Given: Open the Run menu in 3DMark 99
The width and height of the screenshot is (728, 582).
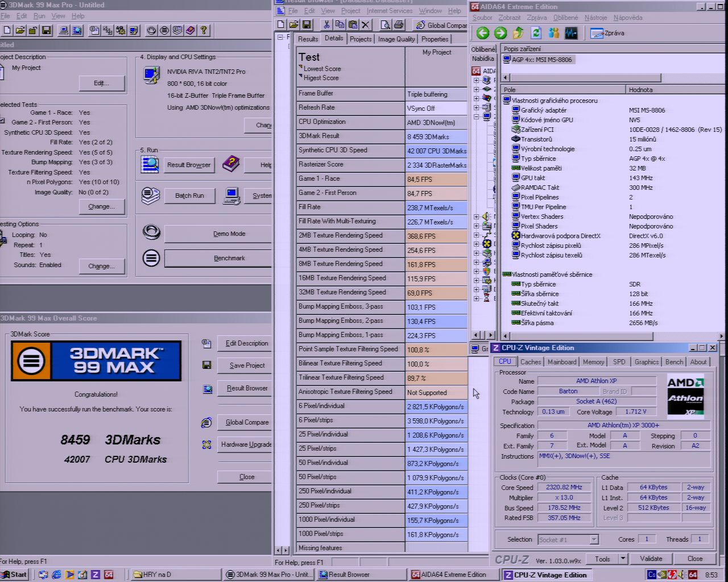Looking at the screenshot, I should (39, 16).
